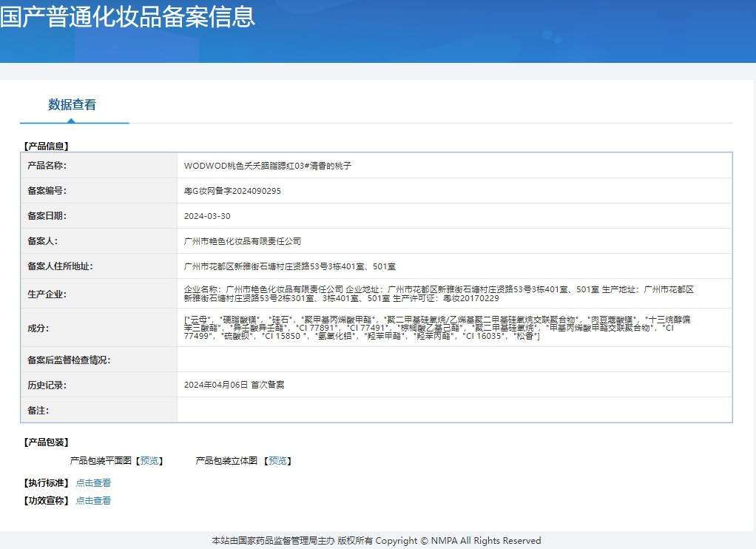Click the 备案后监督检查情况 row label
Screen dimensions: 756x549
(x=69, y=360)
